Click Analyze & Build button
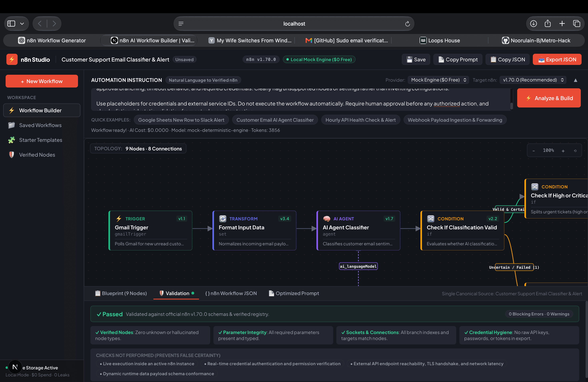 (x=549, y=98)
